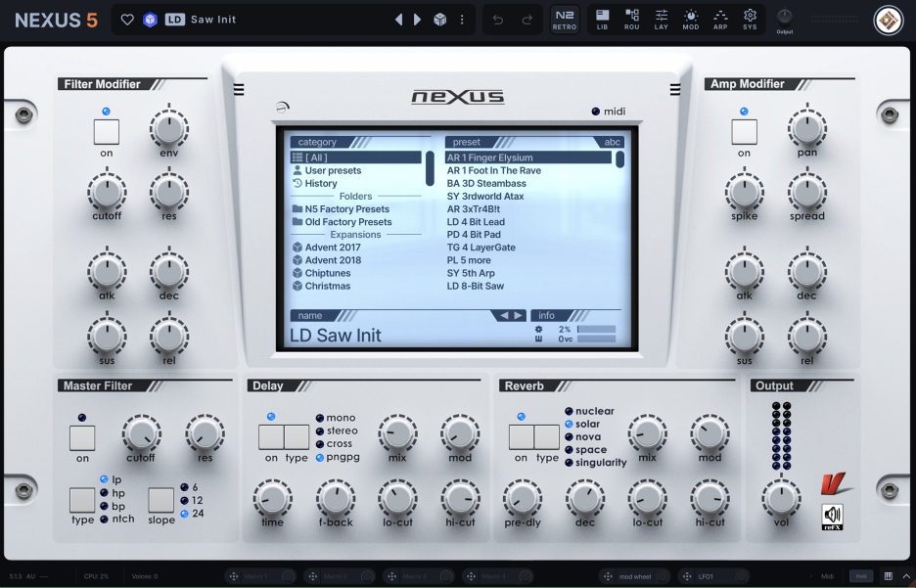Click the blue expansion cube icon in header

tap(150, 20)
